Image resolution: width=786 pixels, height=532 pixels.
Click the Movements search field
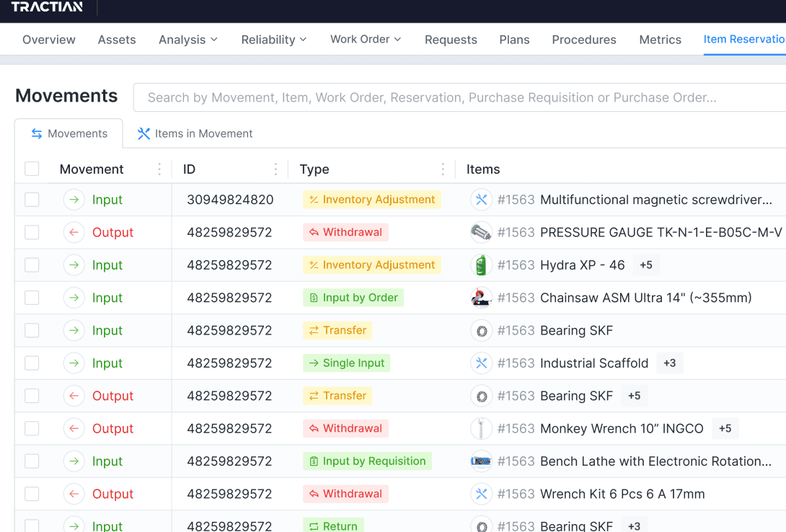click(x=459, y=97)
